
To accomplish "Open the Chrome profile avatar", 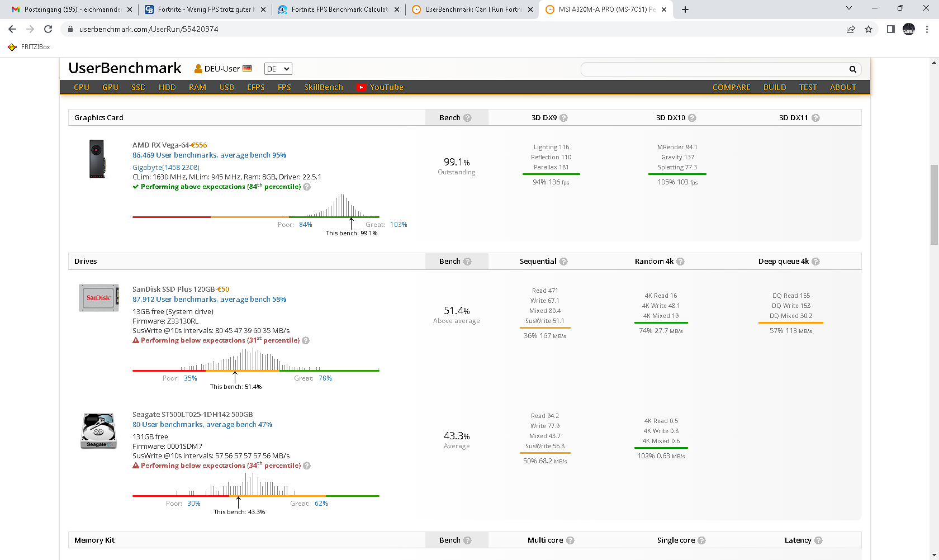I will pyautogui.click(x=909, y=29).
